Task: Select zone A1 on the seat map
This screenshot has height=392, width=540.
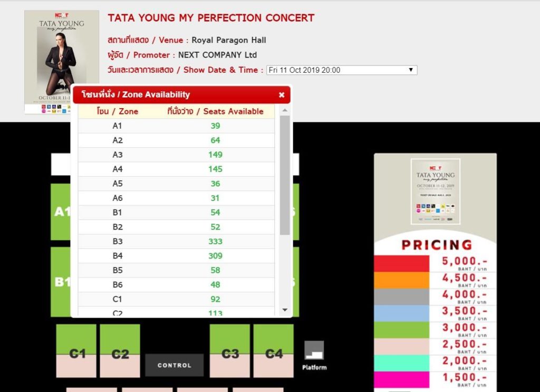Action: pyautogui.click(x=61, y=212)
